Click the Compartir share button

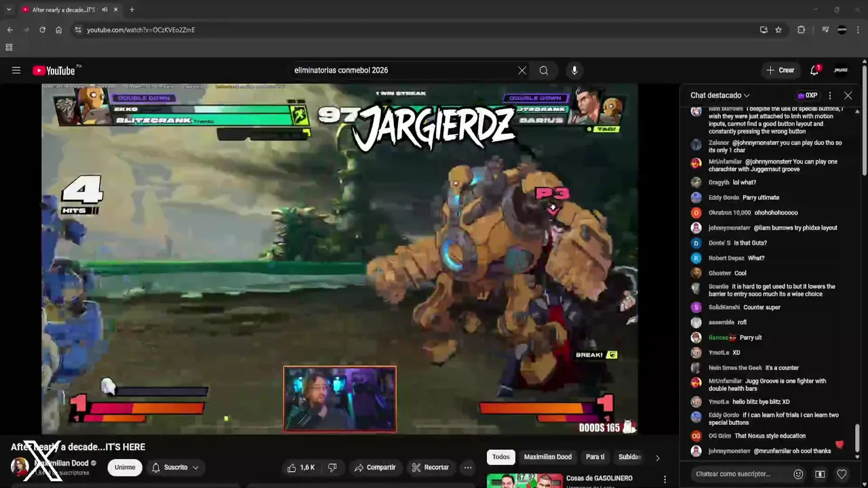pyautogui.click(x=375, y=468)
